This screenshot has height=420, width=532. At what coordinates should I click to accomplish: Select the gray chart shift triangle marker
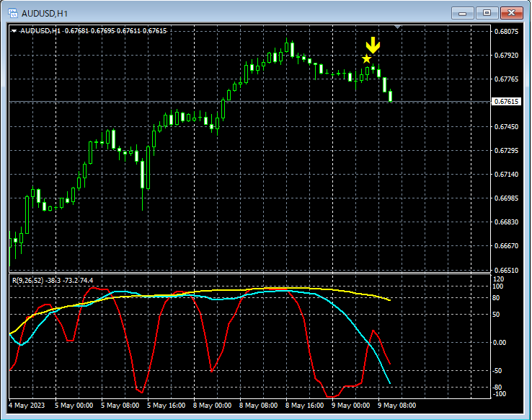tap(398, 27)
